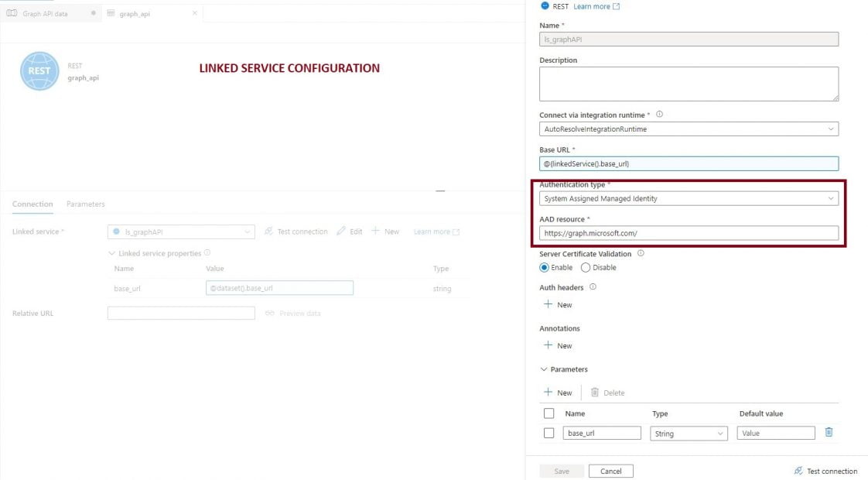Disable Server Certificate Validation
The image size is (868, 480).
pyautogui.click(x=587, y=267)
